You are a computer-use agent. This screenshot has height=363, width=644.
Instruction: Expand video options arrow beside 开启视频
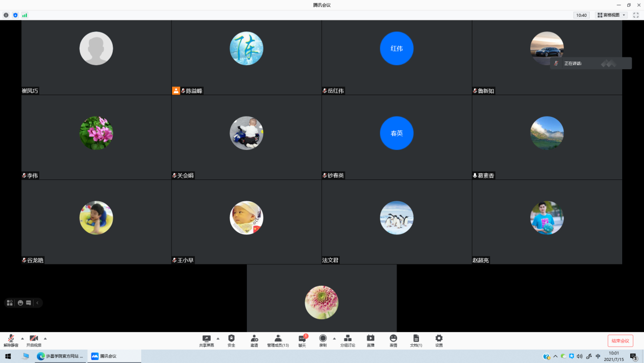coord(45,338)
